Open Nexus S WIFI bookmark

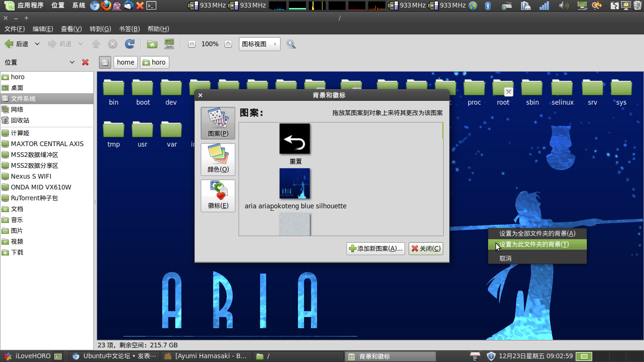click(x=47, y=176)
